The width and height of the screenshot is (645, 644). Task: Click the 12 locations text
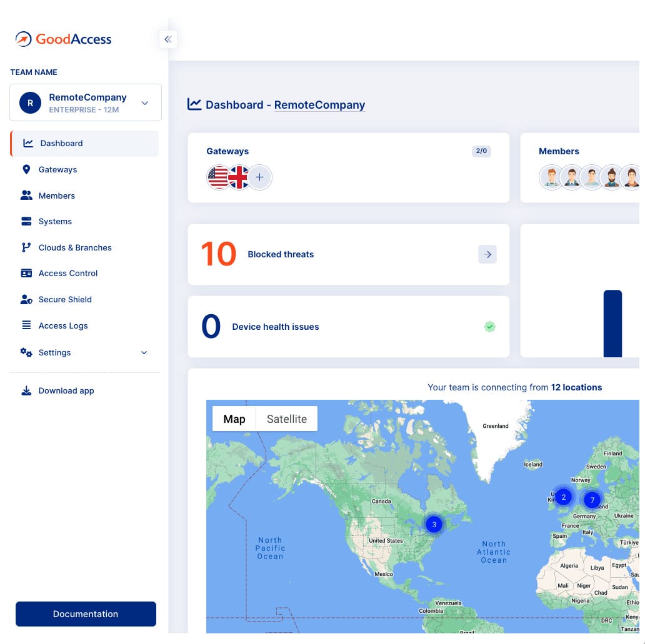[576, 387]
